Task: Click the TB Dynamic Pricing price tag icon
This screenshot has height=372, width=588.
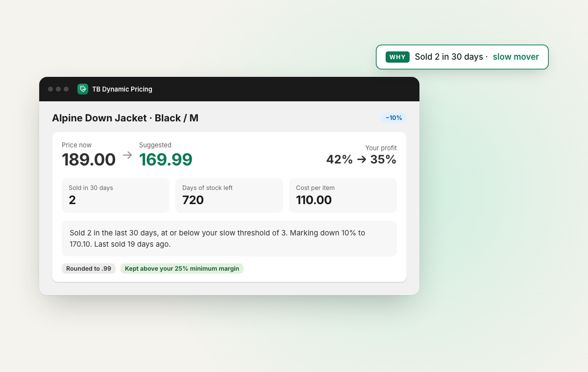Action: click(x=83, y=89)
